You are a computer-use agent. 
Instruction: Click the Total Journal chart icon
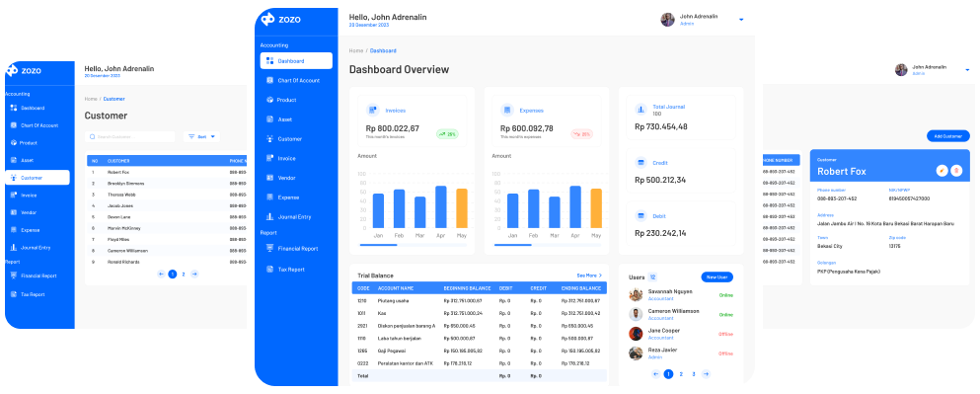641,110
